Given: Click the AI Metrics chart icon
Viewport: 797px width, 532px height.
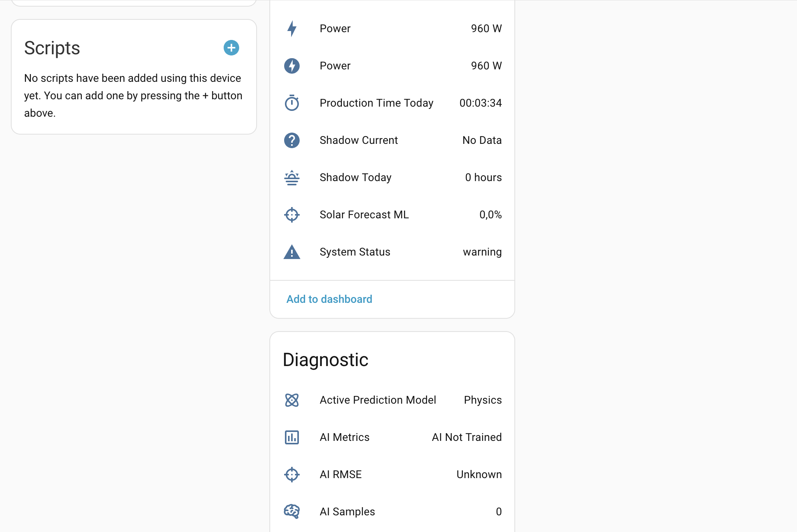Looking at the screenshot, I should click(x=292, y=437).
